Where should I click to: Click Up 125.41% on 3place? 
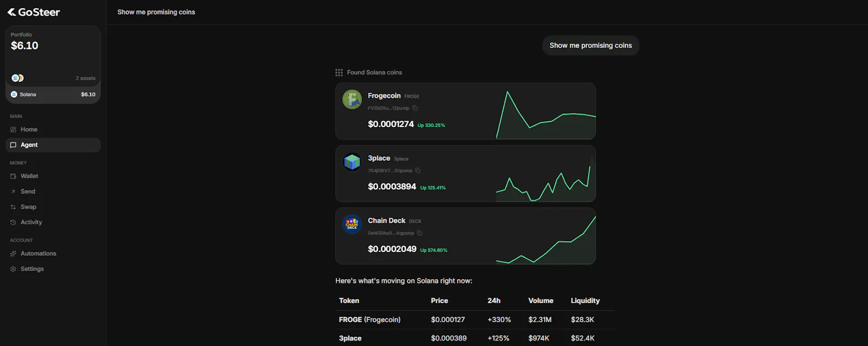point(433,188)
